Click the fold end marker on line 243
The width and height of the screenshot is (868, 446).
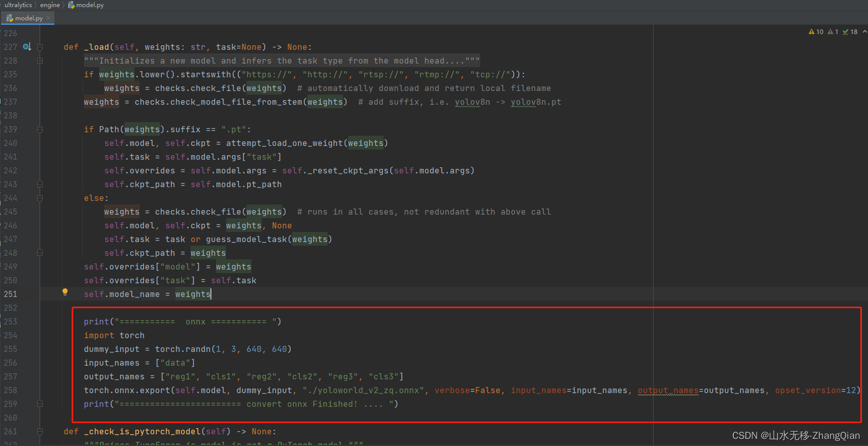pos(40,184)
